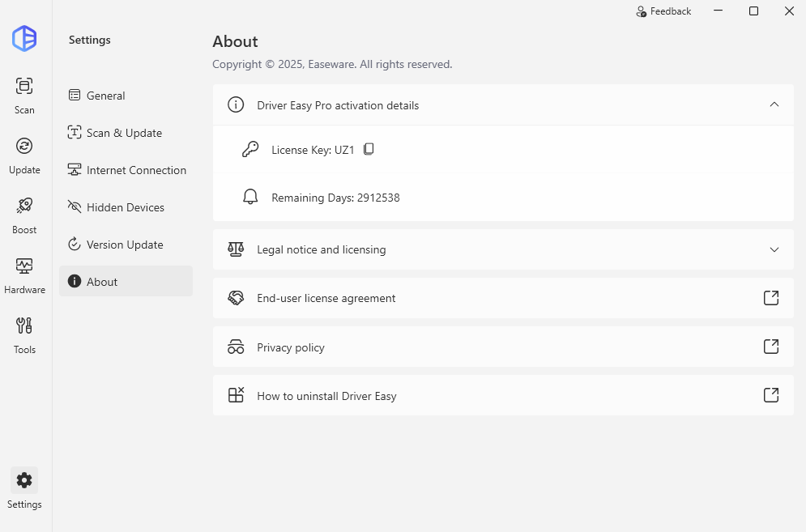Open the Boost rocket icon
This screenshot has height=532, width=806.
click(x=24, y=206)
